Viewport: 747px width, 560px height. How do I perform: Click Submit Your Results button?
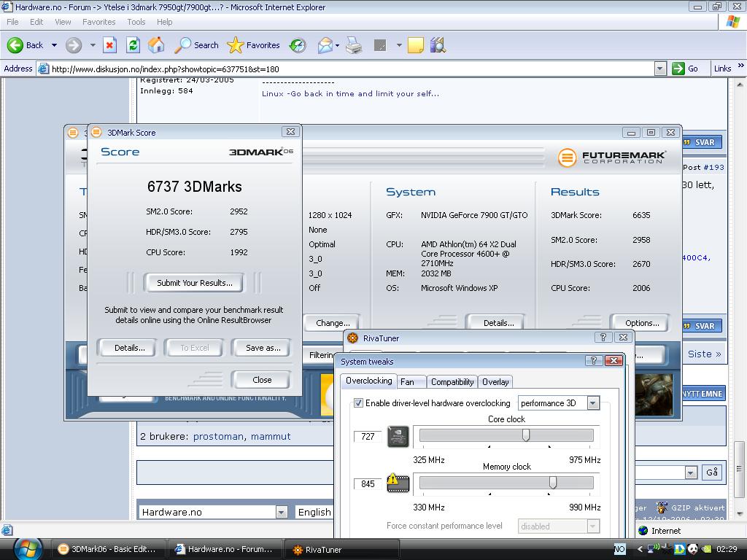point(194,283)
